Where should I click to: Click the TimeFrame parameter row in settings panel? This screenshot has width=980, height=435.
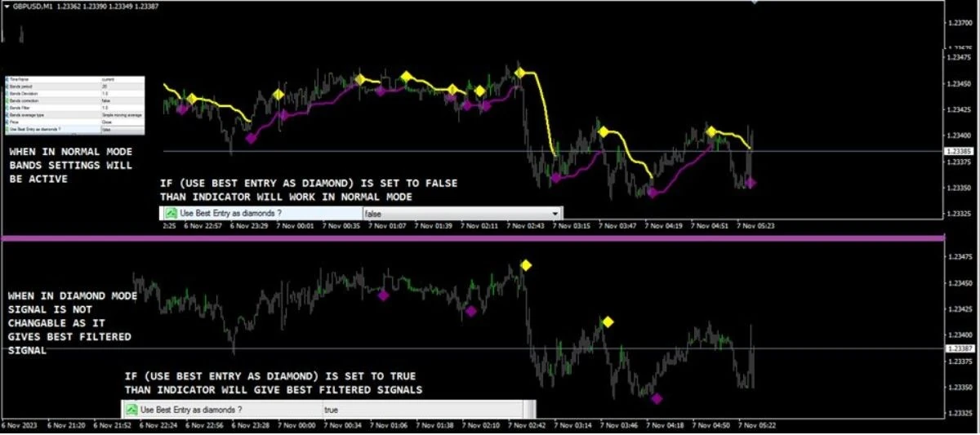click(74, 78)
